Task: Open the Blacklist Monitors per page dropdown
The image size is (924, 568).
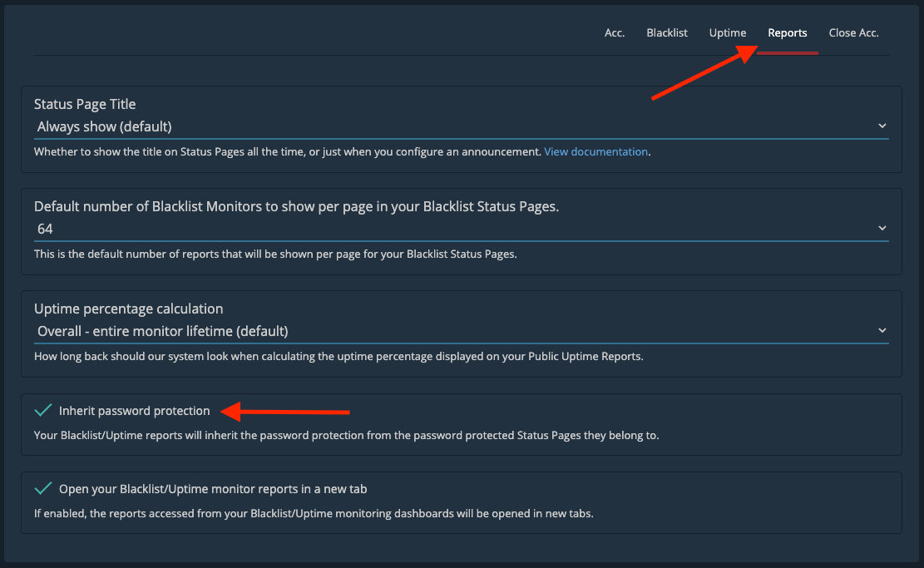Action: (x=462, y=230)
